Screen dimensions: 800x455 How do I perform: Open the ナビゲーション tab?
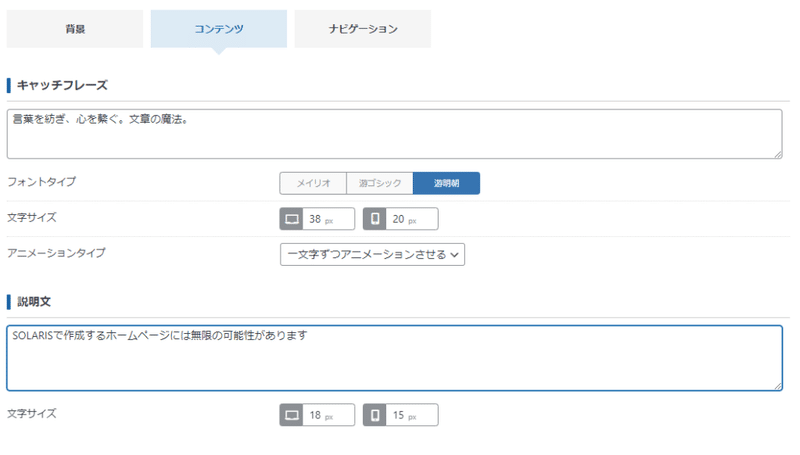[363, 29]
